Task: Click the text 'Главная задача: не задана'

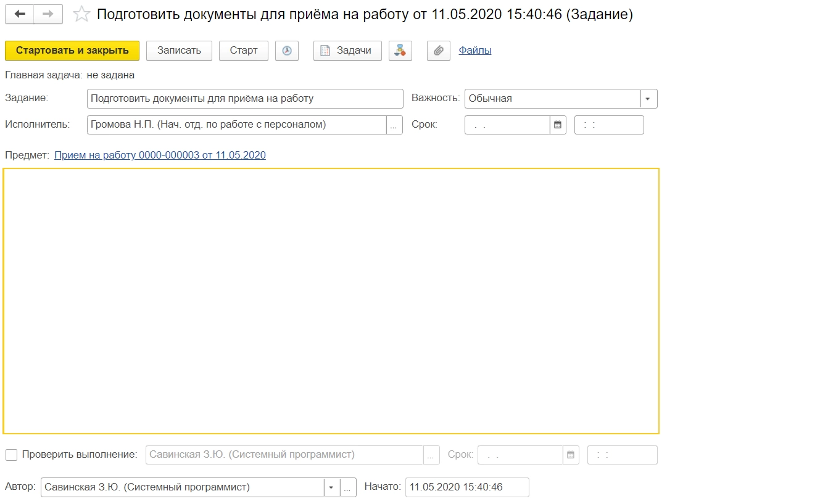Action: click(70, 75)
